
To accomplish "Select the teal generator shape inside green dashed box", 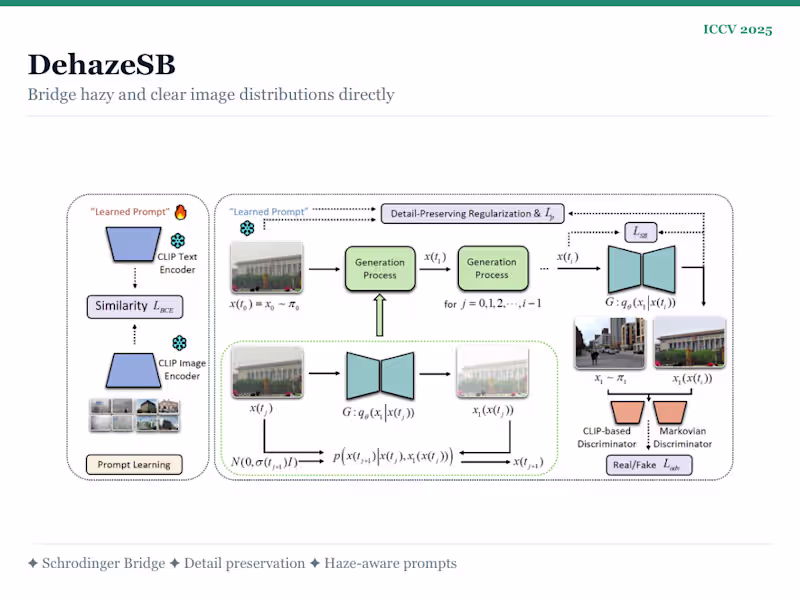I will point(380,376).
